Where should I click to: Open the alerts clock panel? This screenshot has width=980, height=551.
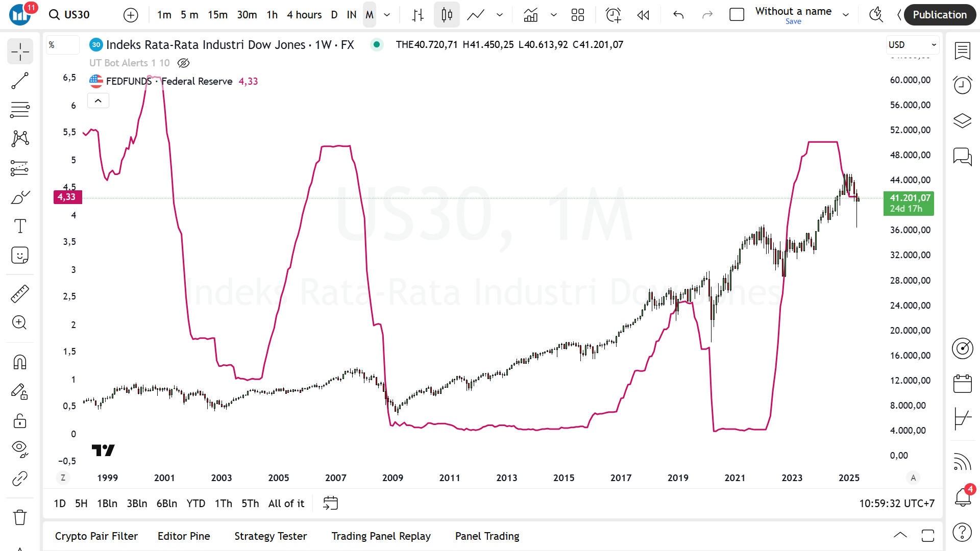click(962, 85)
